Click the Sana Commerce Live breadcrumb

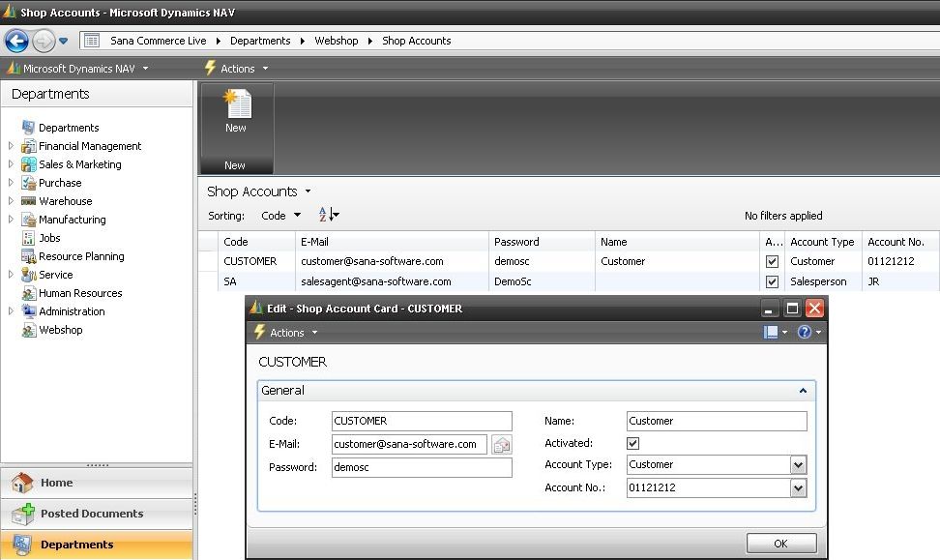[159, 41]
